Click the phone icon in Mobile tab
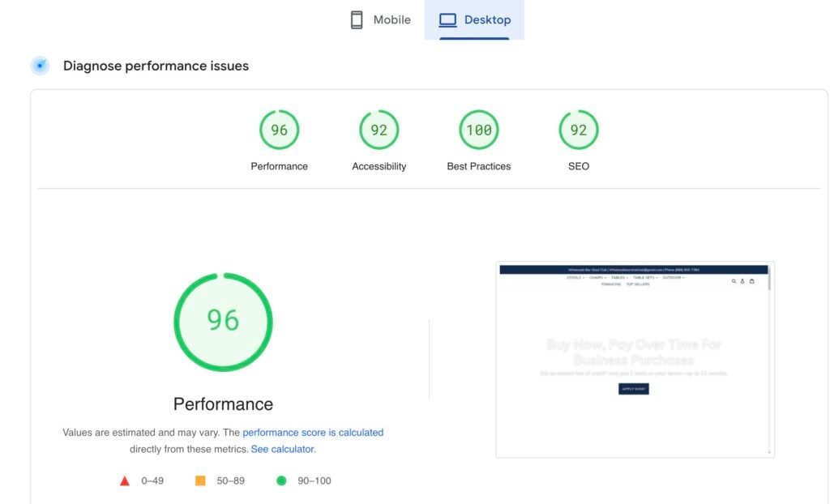 click(357, 19)
